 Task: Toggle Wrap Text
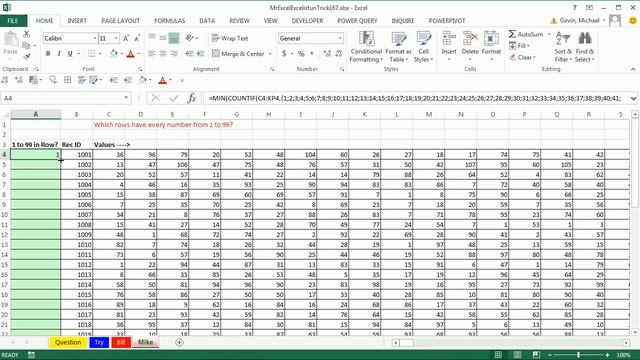(x=230, y=38)
